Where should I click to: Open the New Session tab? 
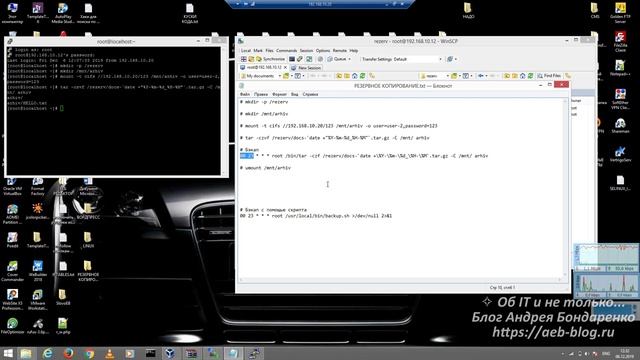pos(306,68)
